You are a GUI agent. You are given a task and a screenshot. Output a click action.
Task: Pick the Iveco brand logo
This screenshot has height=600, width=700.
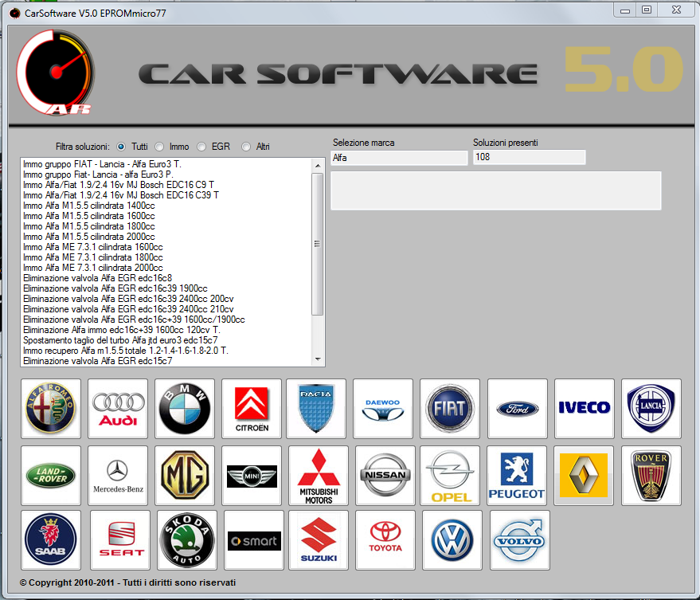pos(585,408)
